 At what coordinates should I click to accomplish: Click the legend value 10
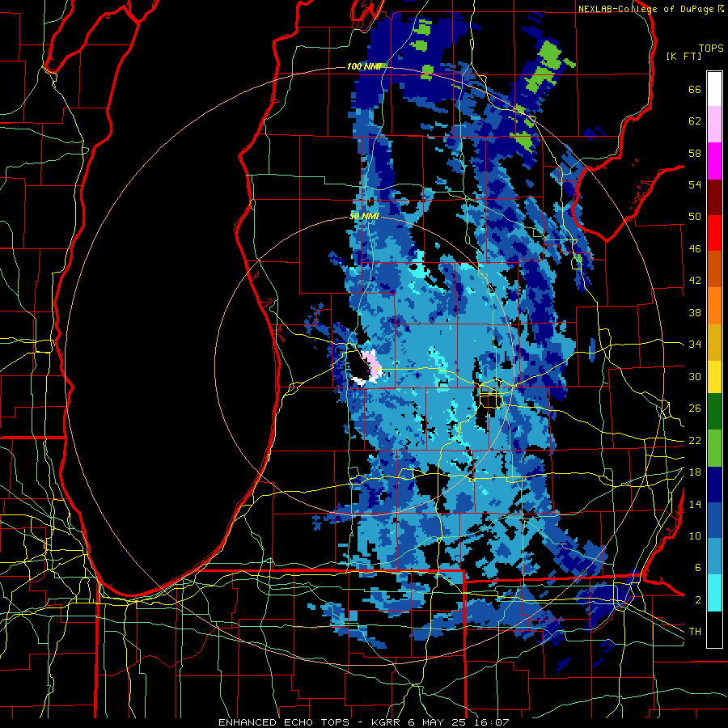pos(695,535)
